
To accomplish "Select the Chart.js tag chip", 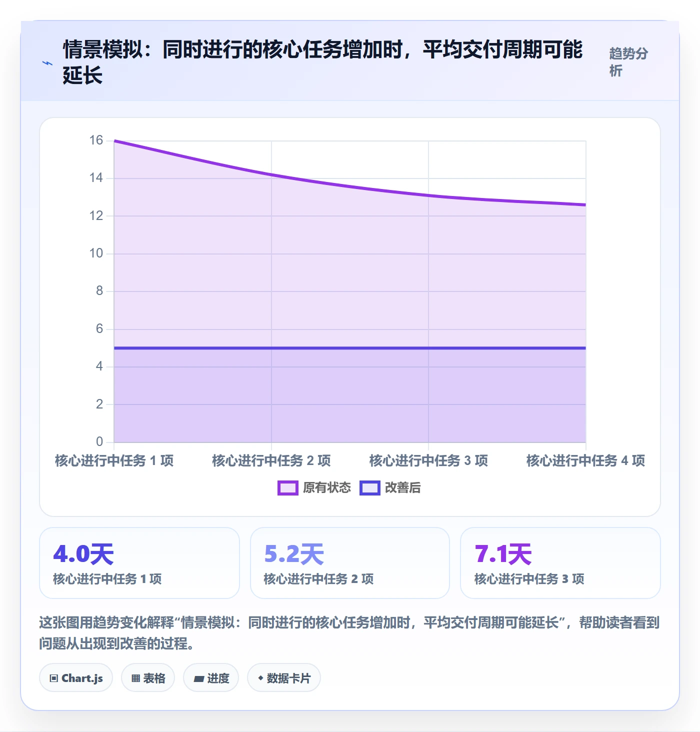I will [76, 678].
